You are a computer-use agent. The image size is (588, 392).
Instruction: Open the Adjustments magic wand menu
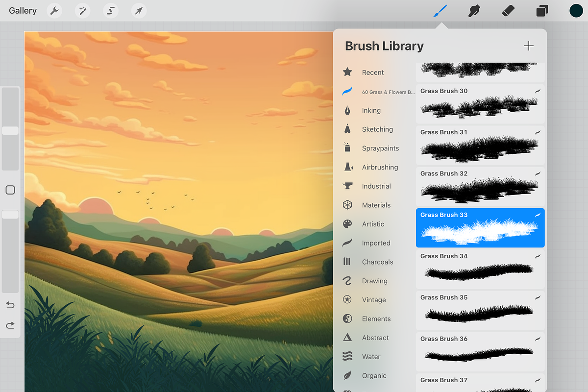83,11
